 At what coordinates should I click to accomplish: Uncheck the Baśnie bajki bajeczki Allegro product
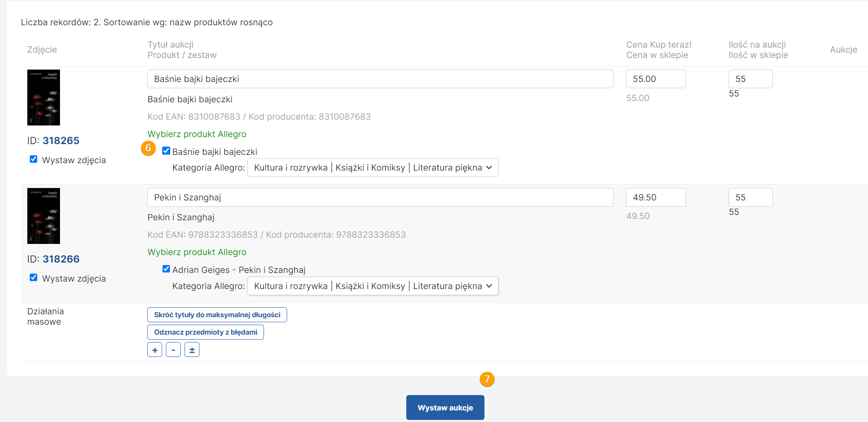[166, 151]
